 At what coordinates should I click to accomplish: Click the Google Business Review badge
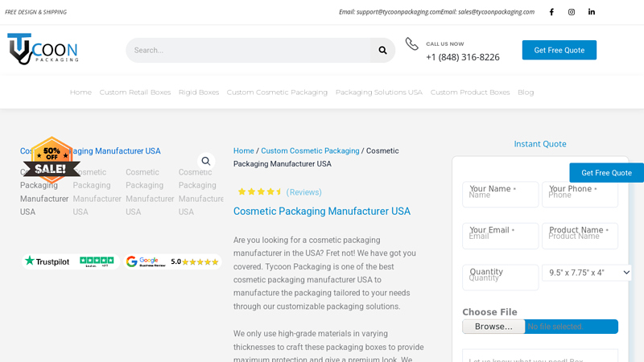point(172,261)
